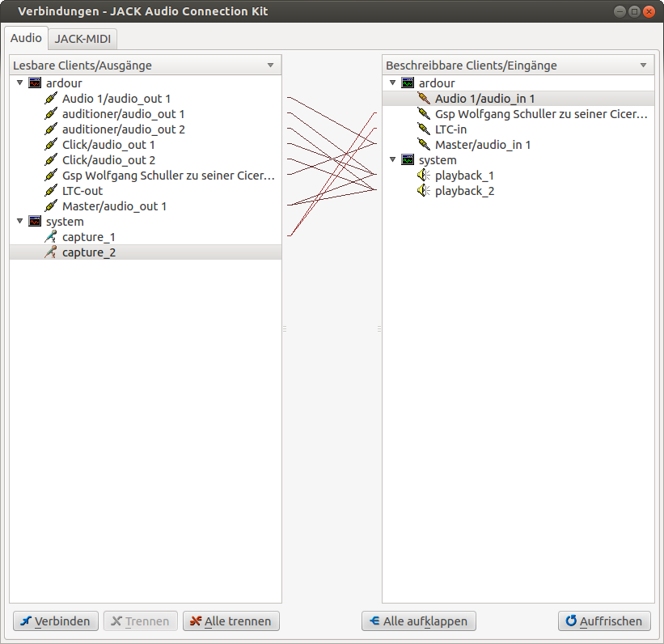
Task: Collapse ardour in readable clients list
Action: coord(19,83)
